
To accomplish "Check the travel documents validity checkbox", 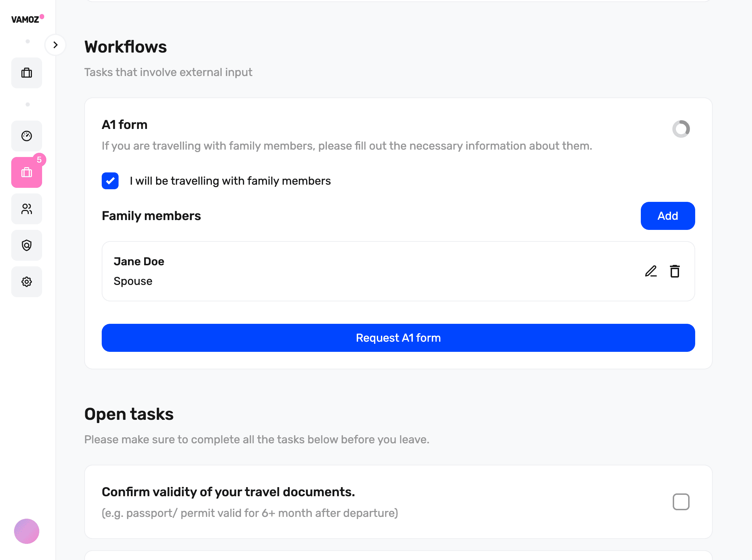I will 681,502.
